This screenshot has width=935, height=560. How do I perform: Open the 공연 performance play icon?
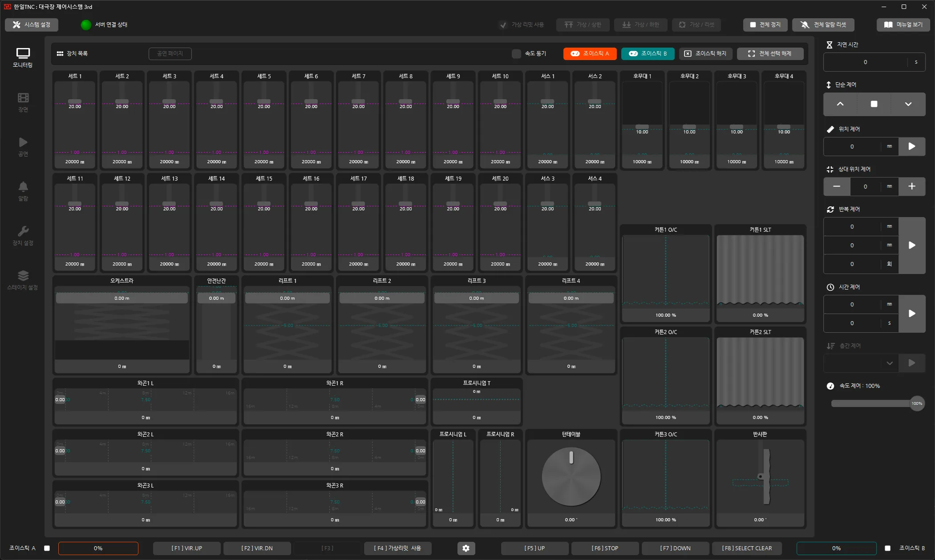coord(23,142)
